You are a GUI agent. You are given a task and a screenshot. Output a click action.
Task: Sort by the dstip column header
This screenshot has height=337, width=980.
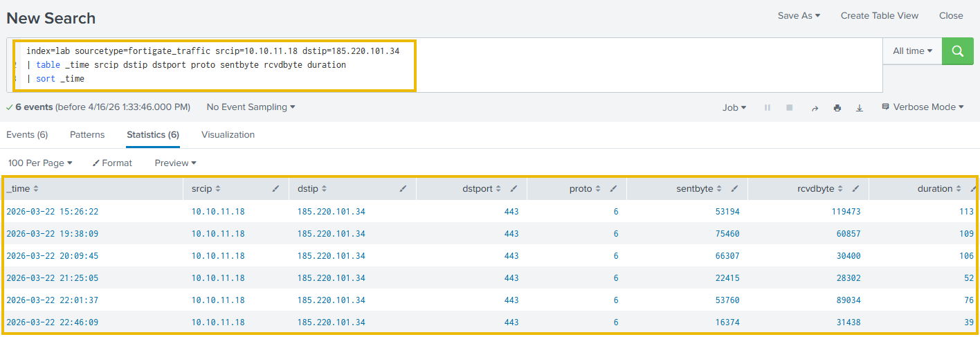(312, 189)
